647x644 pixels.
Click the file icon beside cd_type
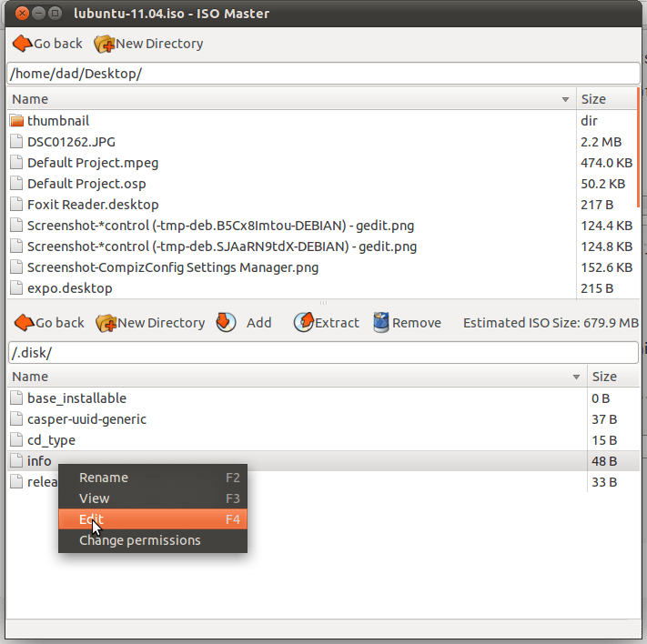16,440
